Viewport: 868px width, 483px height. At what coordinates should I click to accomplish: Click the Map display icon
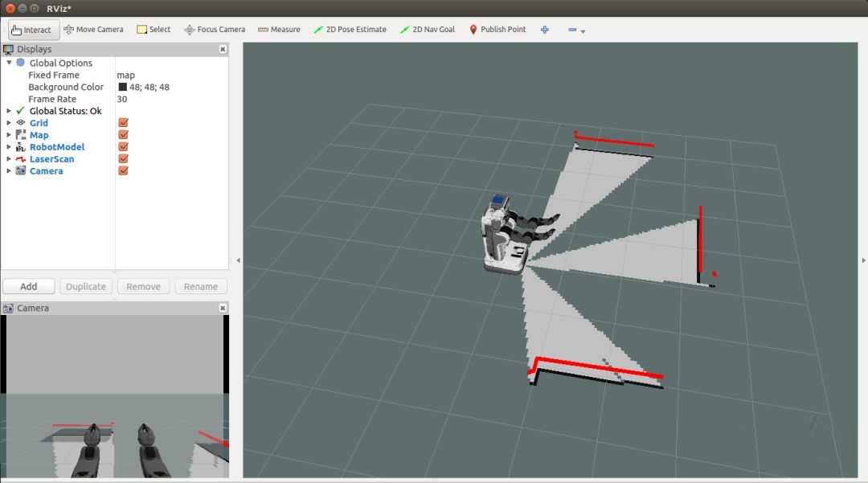point(20,135)
